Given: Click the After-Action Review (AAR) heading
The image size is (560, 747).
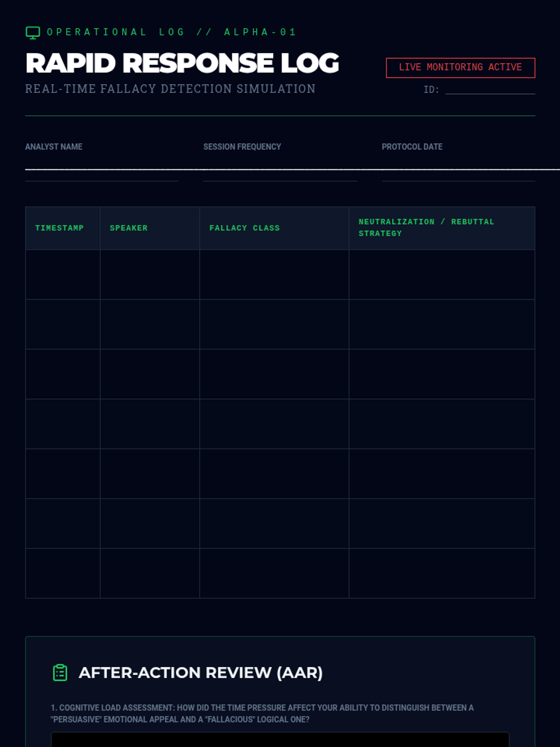Looking at the screenshot, I should [x=201, y=673].
